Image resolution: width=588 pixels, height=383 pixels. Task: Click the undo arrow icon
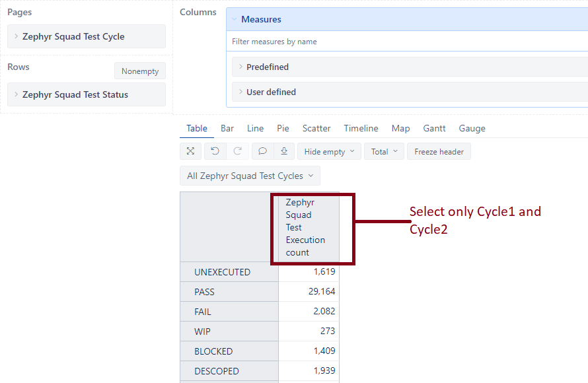click(215, 151)
